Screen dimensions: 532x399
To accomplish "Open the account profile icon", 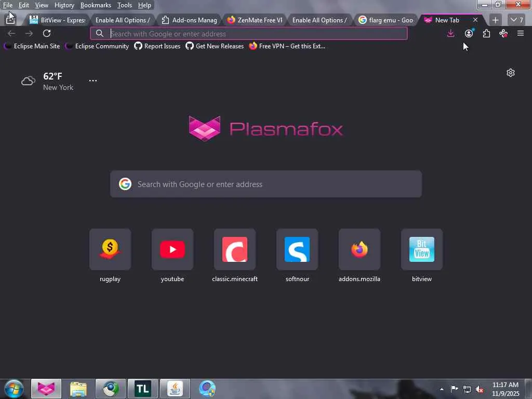I will [x=469, y=33].
